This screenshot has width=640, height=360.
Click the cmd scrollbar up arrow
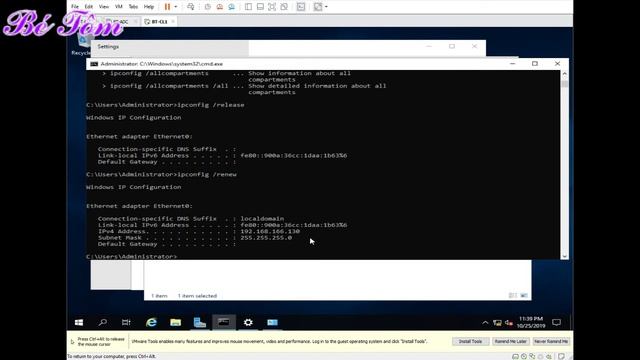(x=564, y=74)
